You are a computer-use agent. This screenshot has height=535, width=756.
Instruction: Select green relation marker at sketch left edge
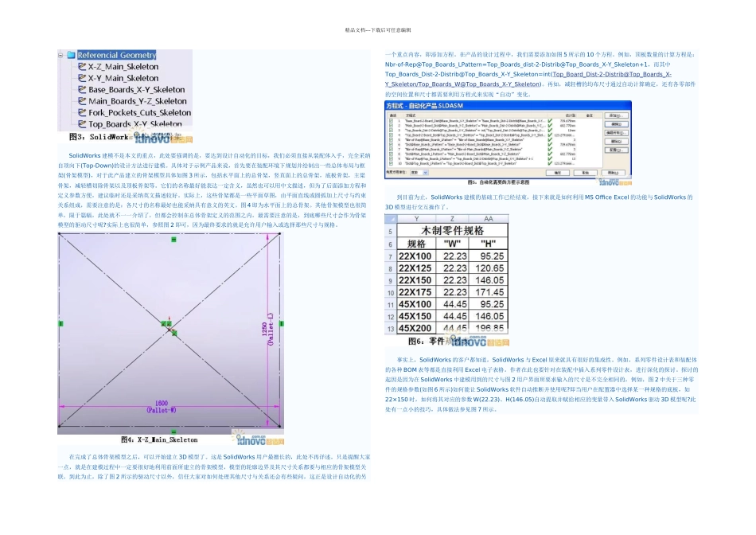60,324
